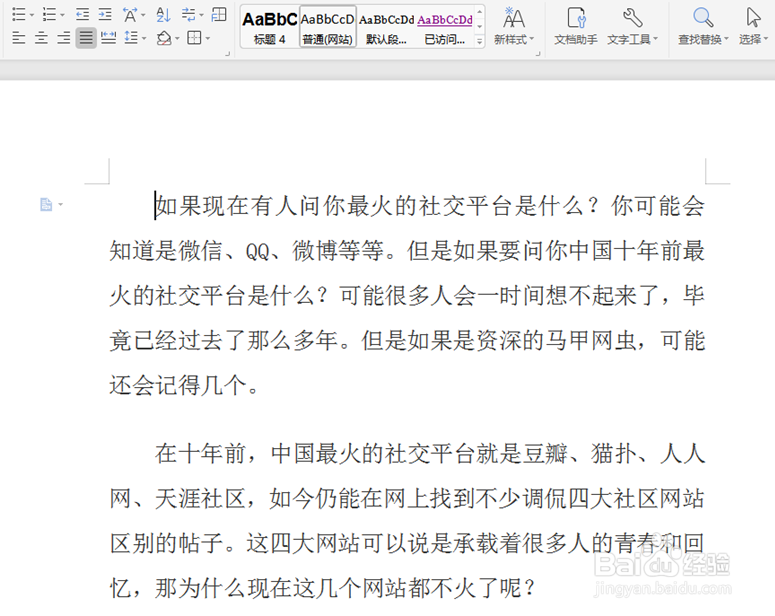Open the numbering style dropdown arrow
The height and width of the screenshot is (616, 775).
pos(63,15)
